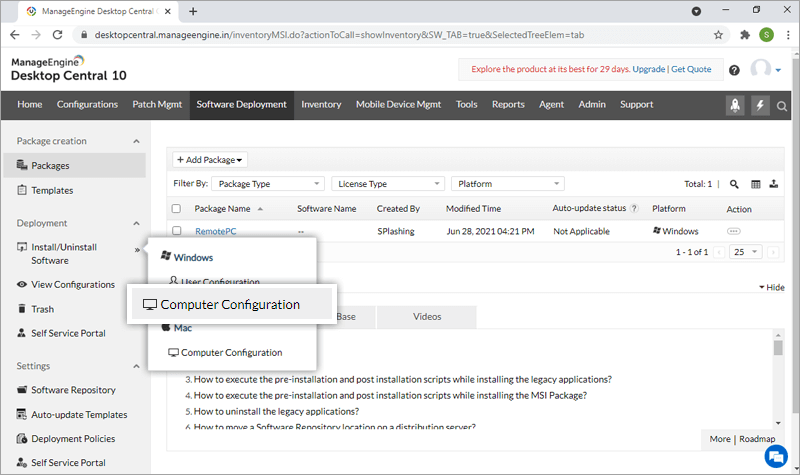Toggle the select-all packages checkbox
800x475 pixels.
[x=177, y=209]
